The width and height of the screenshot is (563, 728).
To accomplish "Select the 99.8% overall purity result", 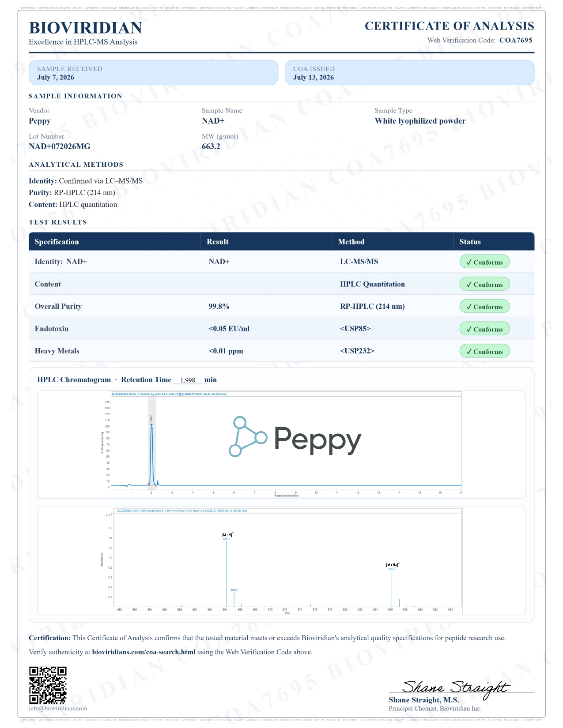I will (219, 307).
